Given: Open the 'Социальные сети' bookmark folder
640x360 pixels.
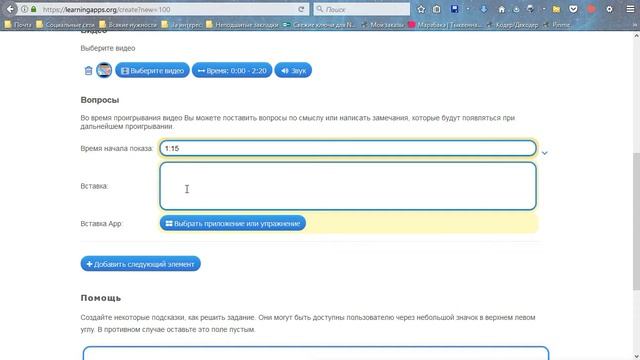Looking at the screenshot, I should tap(65, 25).
